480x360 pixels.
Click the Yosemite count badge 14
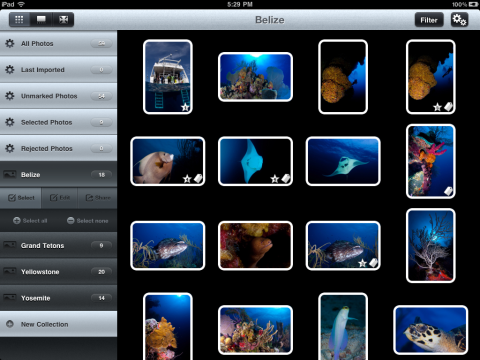click(x=101, y=298)
